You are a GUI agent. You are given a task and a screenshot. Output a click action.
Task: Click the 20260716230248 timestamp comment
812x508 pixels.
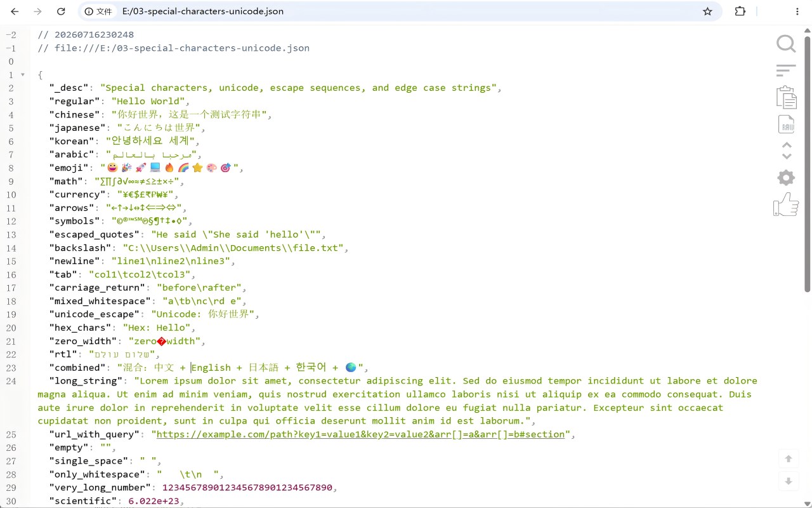86,34
